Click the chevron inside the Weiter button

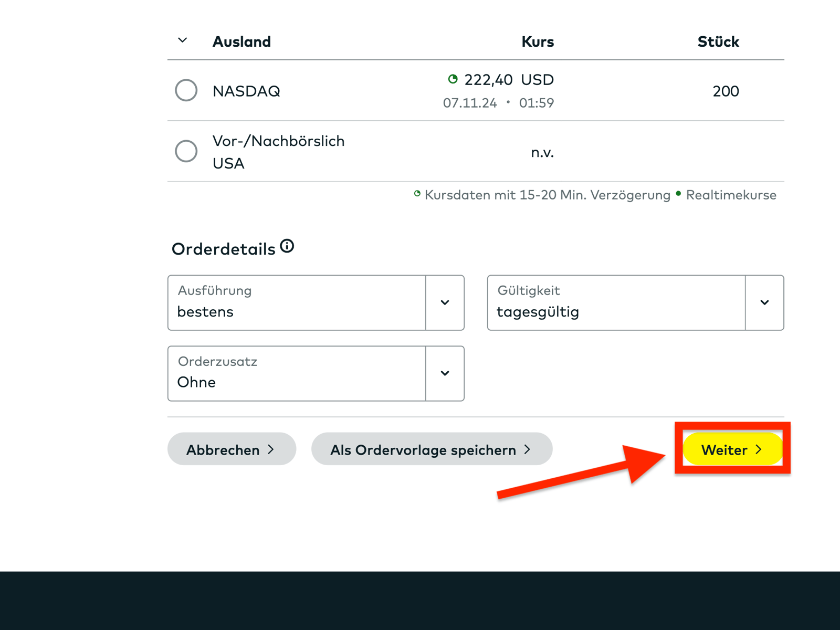click(759, 449)
